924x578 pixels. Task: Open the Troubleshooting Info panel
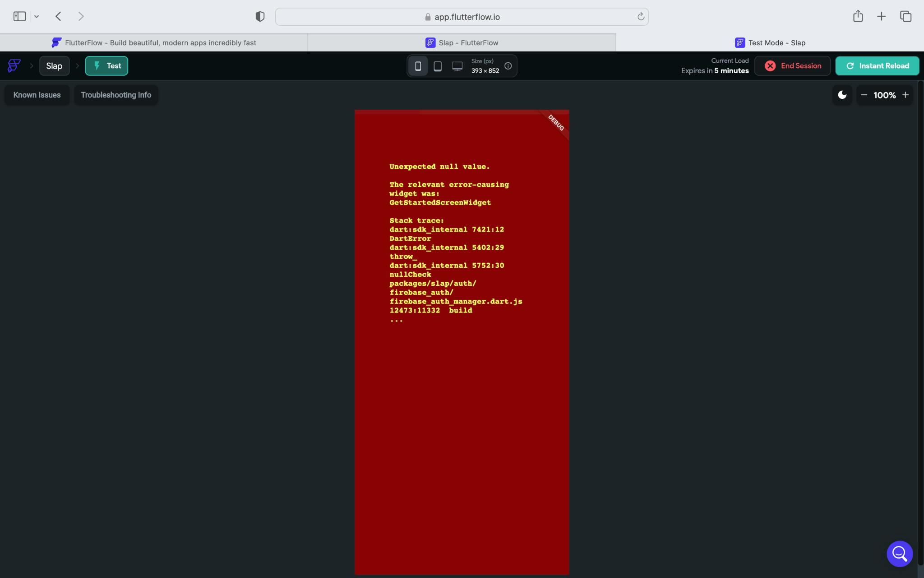(116, 95)
